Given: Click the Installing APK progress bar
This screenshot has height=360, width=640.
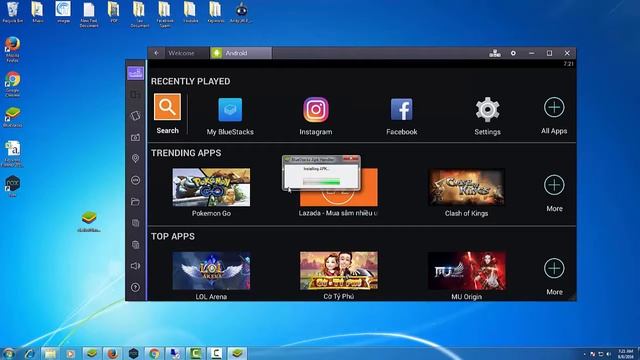Looking at the screenshot, I should 322,181.
